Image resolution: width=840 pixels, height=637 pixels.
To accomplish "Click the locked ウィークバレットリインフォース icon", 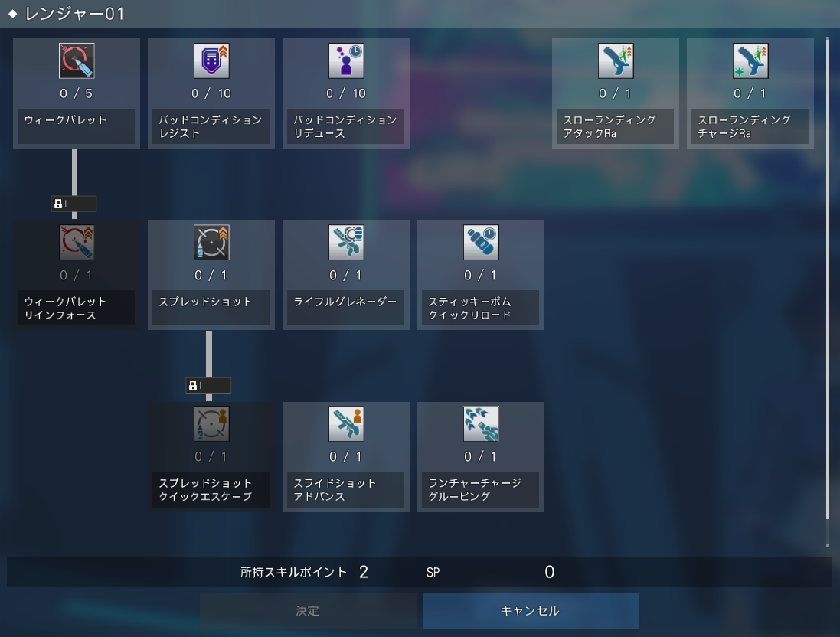I will [x=77, y=242].
